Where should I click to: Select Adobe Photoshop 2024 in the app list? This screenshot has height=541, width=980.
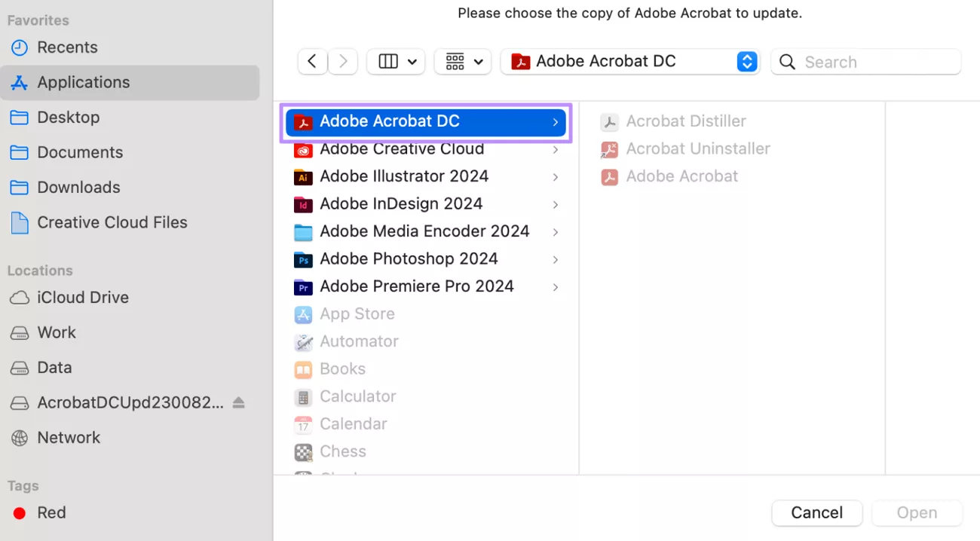point(409,258)
